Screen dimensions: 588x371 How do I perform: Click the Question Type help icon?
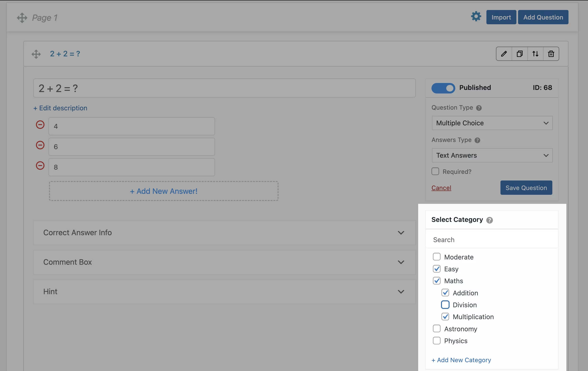479,108
